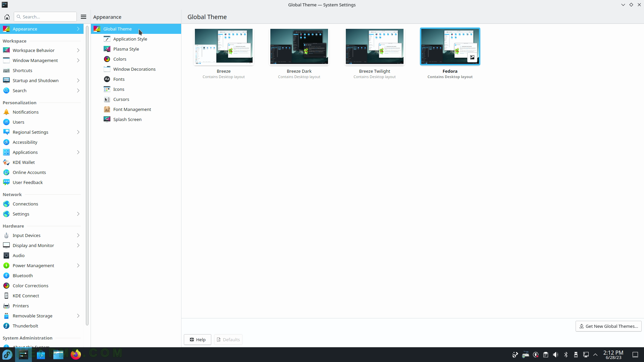644x362 pixels.
Task: Launch Firefox from the taskbar
Action: click(76, 355)
